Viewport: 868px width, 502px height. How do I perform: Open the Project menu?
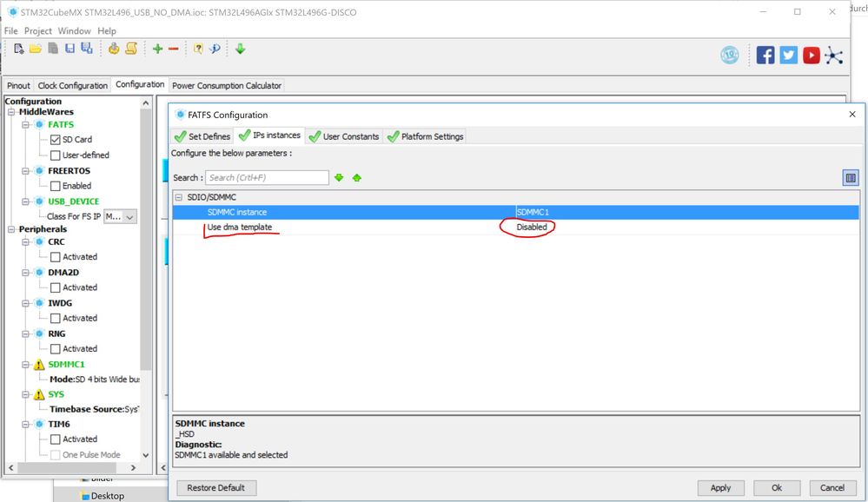pyautogui.click(x=37, y=31)
